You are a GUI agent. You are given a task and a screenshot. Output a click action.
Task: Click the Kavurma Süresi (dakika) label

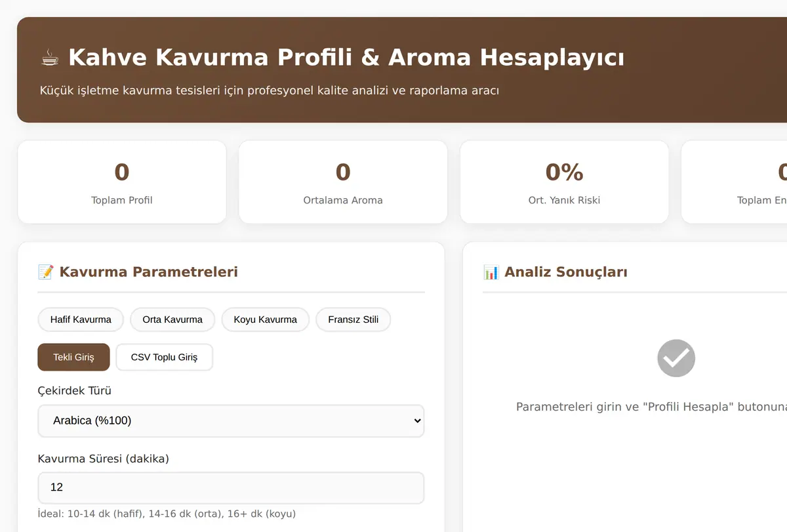tap(104, 459)
